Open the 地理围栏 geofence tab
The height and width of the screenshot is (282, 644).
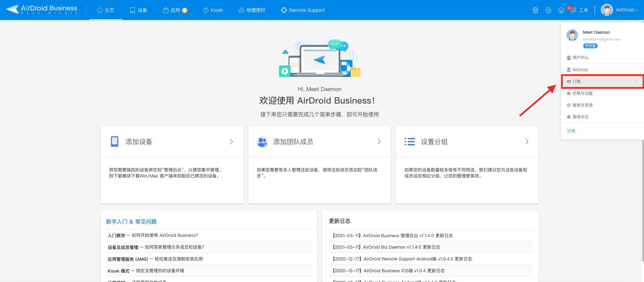coord(252,10)
